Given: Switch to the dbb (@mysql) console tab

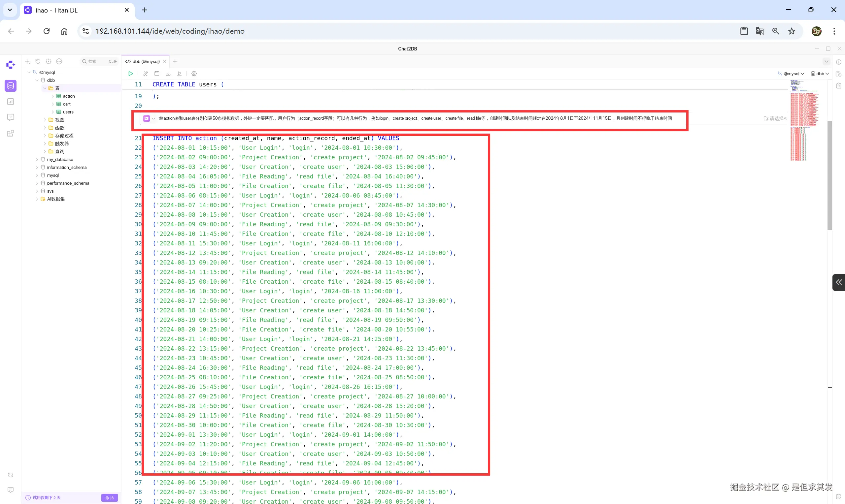Looking at the screenshot, I should pyautogui.click(x=146, y=61).
